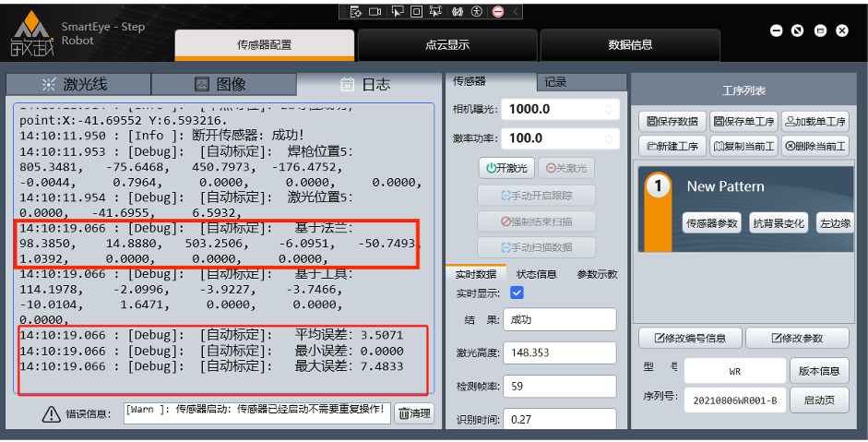Select New Pattern process item number 1

[657, 187]
